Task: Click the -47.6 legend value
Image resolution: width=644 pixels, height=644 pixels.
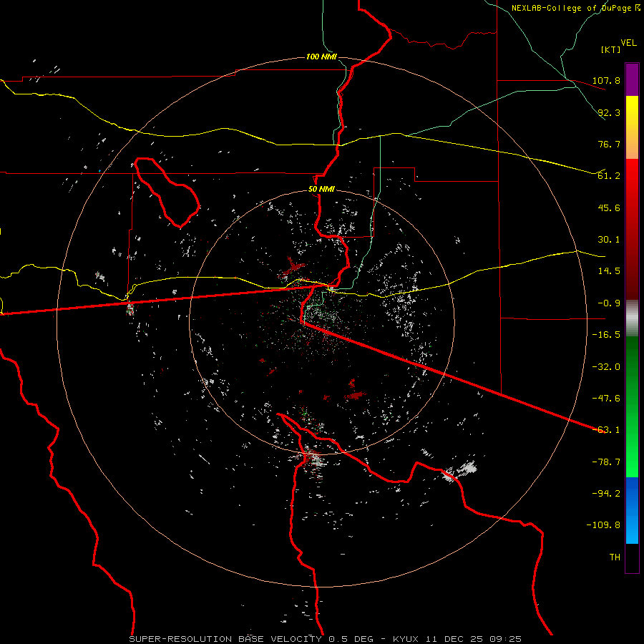Action: click(x=606, y=399)
